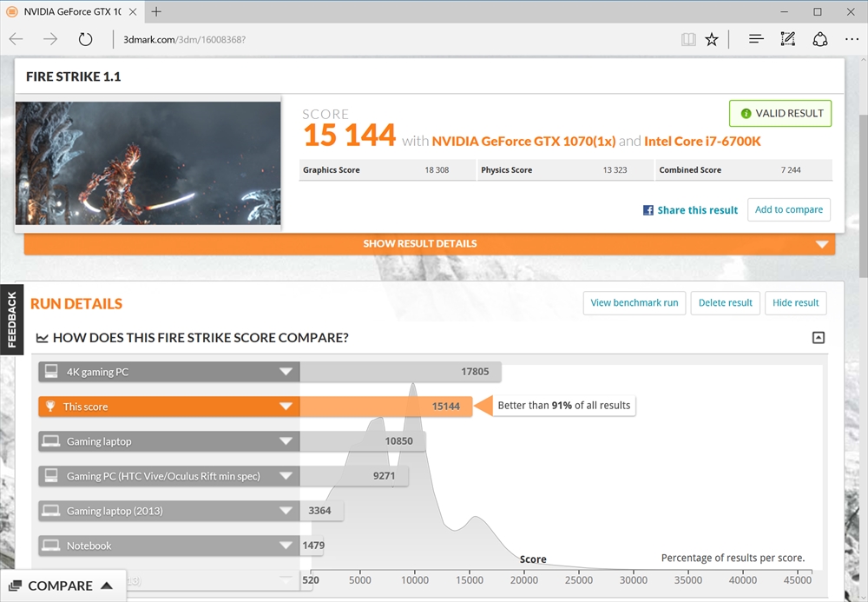Click the Show Result Details bar
Image resolution: width=868 pixels, height=602 pixels.
(430, 244)
